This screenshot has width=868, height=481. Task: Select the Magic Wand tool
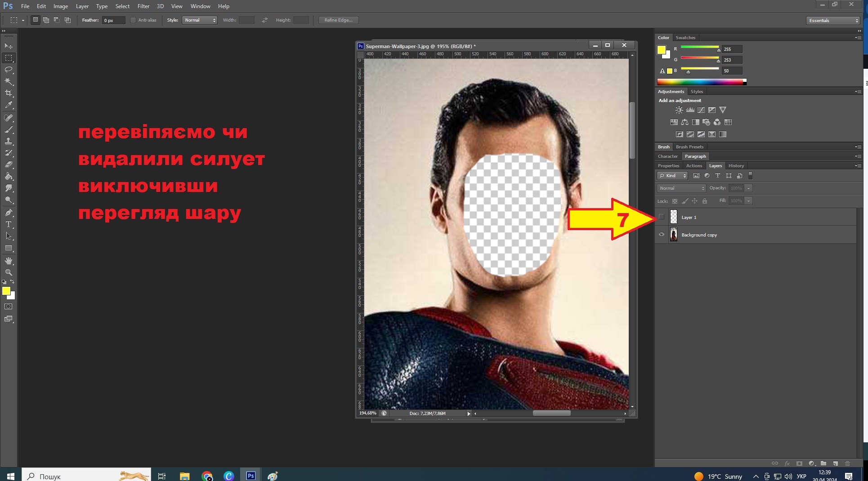(x=9, y=81)
